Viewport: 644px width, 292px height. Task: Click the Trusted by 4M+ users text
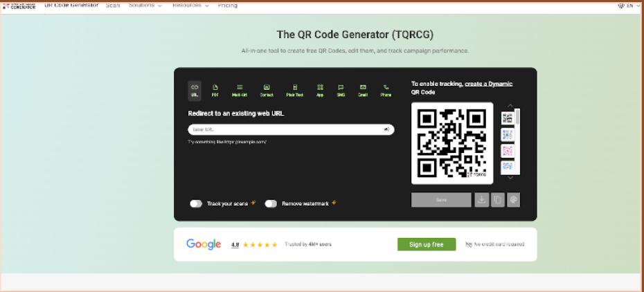[x=308, y=244]
